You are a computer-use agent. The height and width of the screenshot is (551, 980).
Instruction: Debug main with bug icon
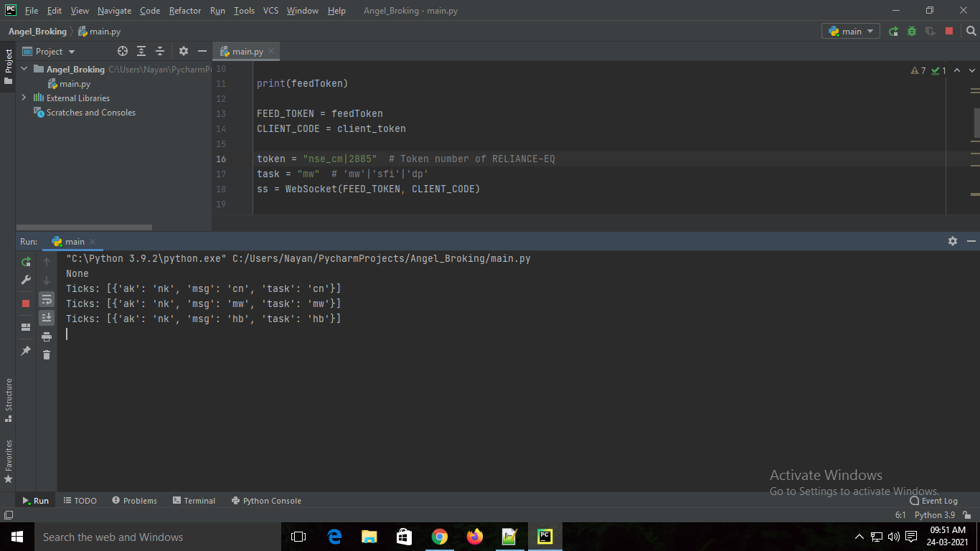(x=912, y=31)
